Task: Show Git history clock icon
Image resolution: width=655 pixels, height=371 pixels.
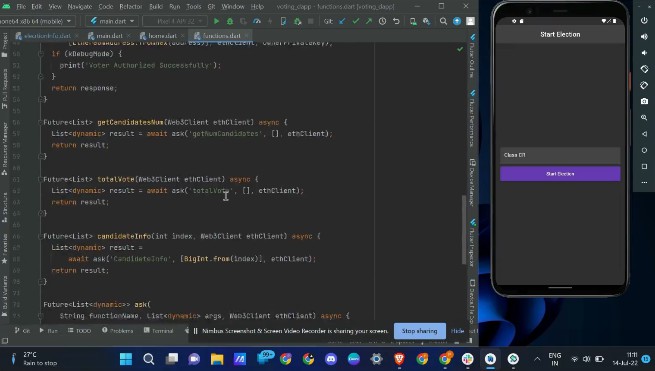Action: tap(382, 21)
